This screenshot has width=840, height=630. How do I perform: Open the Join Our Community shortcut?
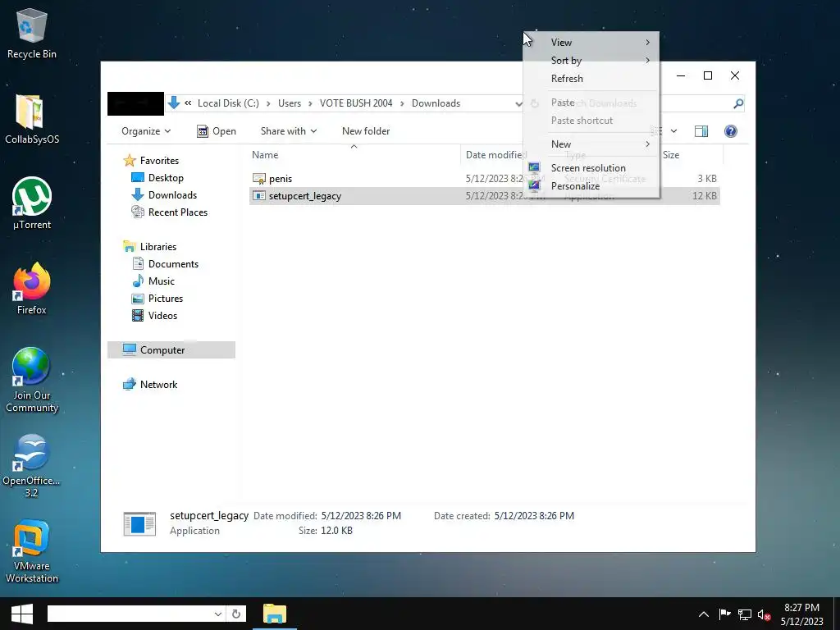[x=32, y=381]
